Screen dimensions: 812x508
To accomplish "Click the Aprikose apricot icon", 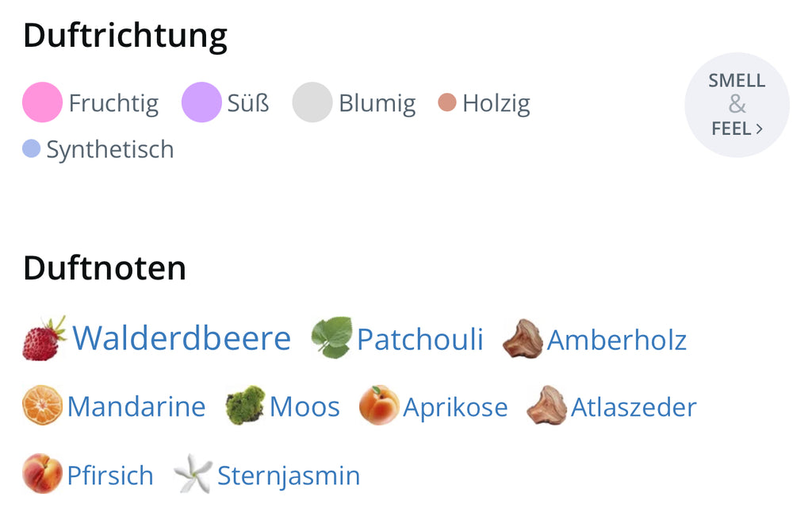I will click(378, 406).
